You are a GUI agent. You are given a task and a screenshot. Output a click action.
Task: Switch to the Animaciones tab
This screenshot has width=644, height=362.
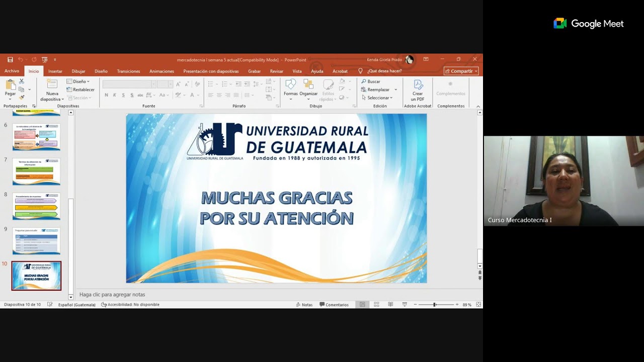coord(162,71)
